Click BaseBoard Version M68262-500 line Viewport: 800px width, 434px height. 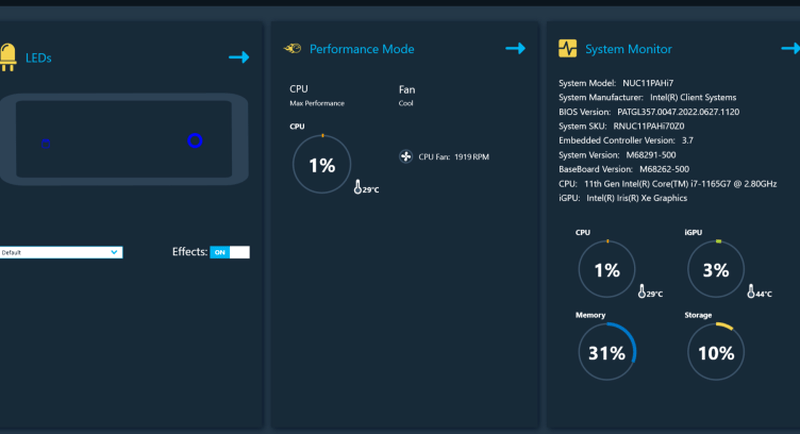click(x=623, y=169)
